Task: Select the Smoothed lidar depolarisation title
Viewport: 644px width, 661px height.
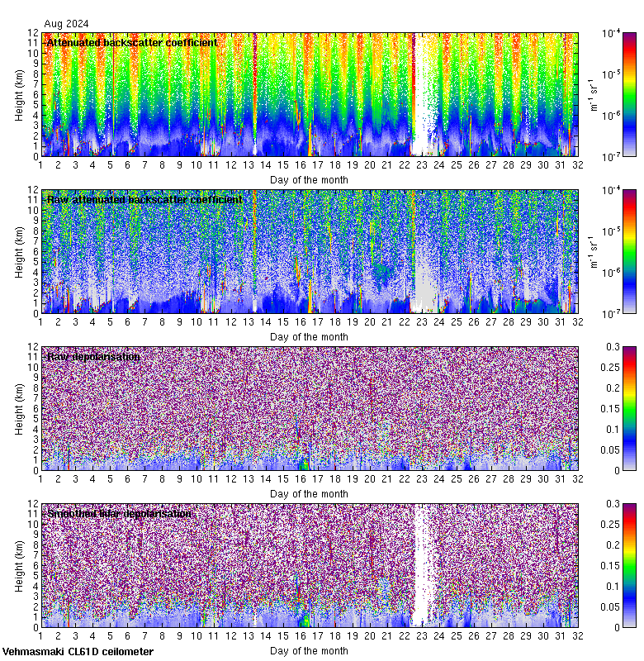Action: pyautogui.click(x=120, y=513)
